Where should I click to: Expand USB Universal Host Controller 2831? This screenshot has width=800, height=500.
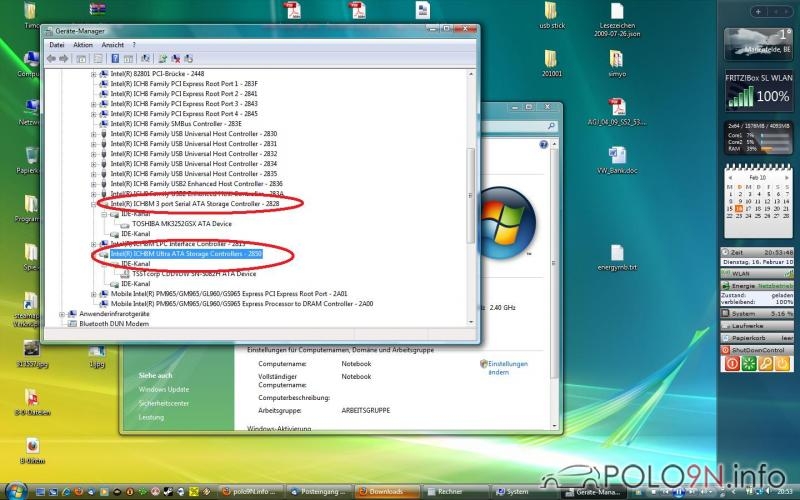pyautogui.click(x=93, y=144)
